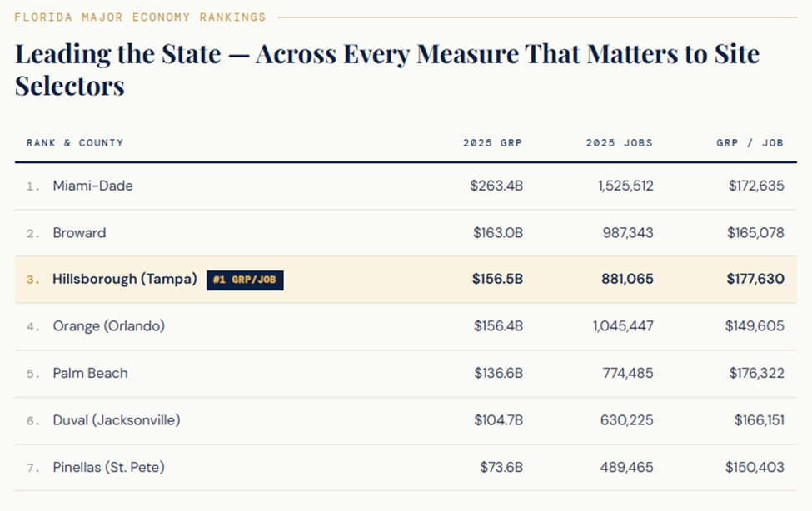Click the RANK & COUNTY column header
Image resolution: width=812 pixels, height=511 pixels.
tap(75, 143)
